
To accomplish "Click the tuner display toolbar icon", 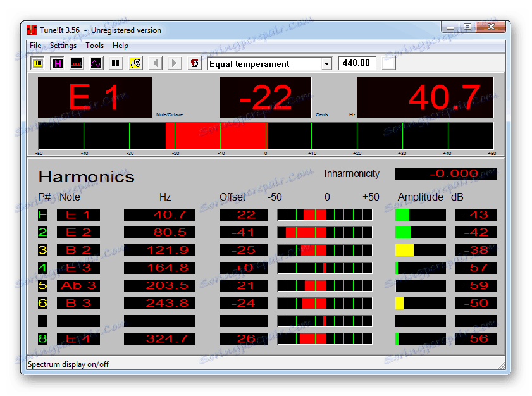I will tap(39, 63).
